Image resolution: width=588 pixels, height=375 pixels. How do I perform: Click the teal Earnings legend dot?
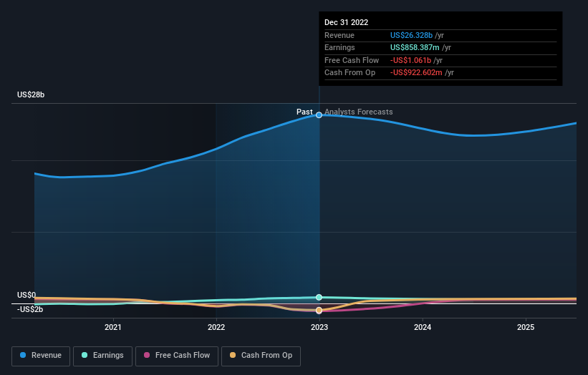pyautogui.click(x=85, y=355)
